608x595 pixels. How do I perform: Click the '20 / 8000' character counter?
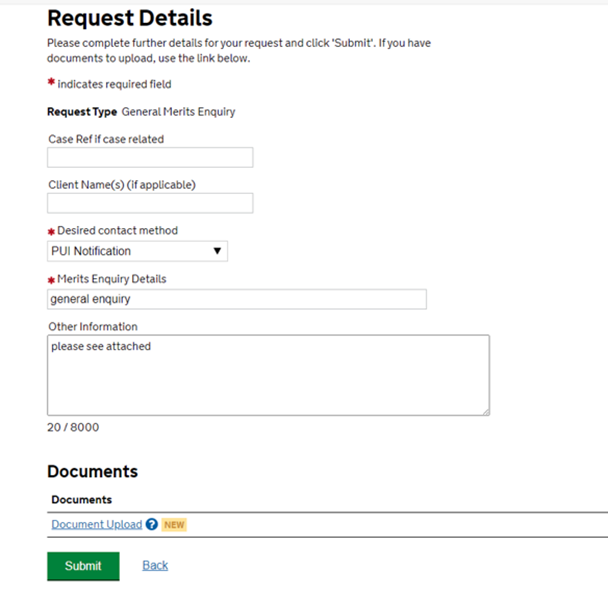coord(73,427)
